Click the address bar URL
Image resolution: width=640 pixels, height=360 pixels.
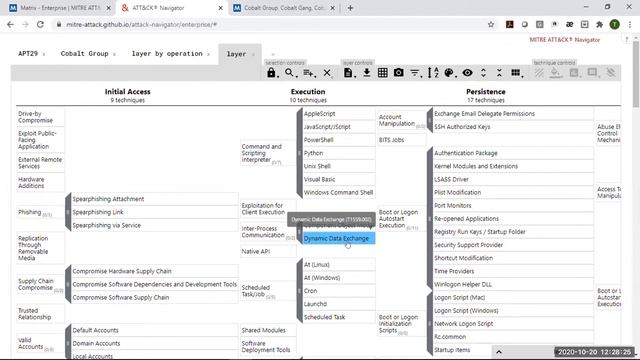click(x=142, y=24)
